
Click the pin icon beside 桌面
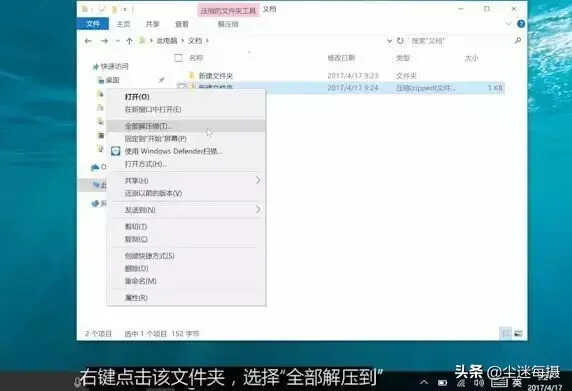[x=161, y=80]
